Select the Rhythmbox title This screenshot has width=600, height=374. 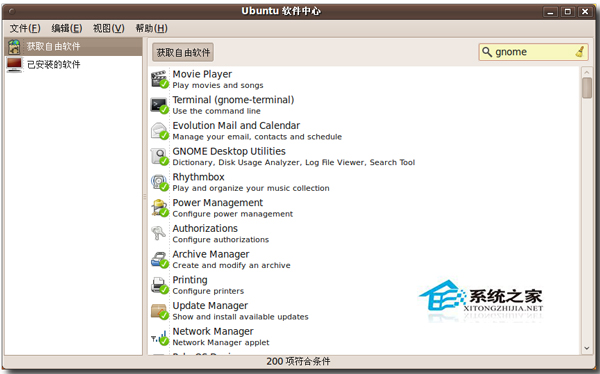point(198,177)
